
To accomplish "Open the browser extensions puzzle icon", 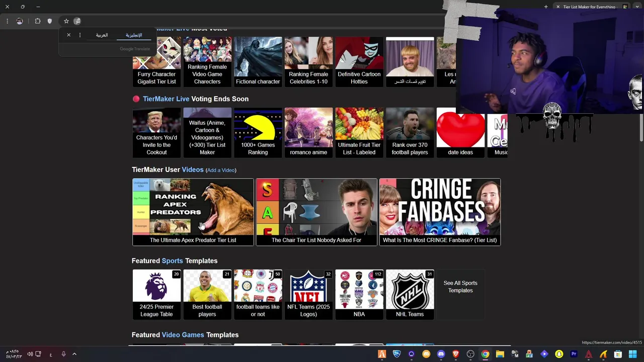I will 38,21.
